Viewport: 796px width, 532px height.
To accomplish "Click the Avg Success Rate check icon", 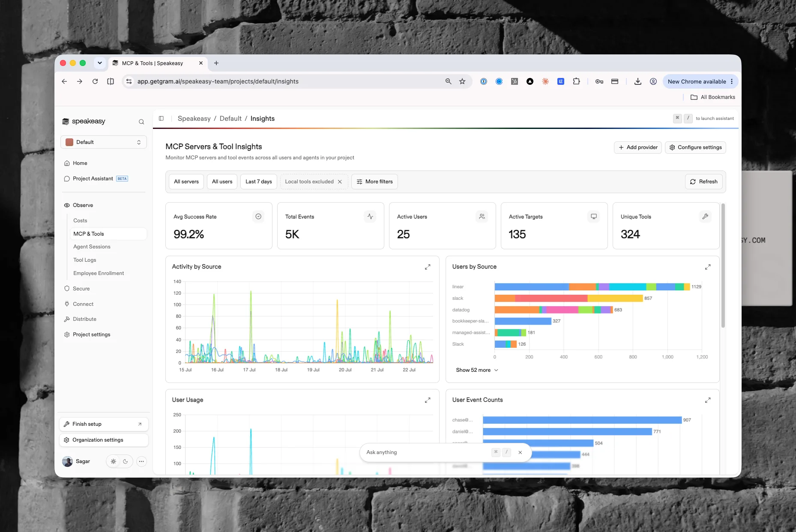I will 258,217.
